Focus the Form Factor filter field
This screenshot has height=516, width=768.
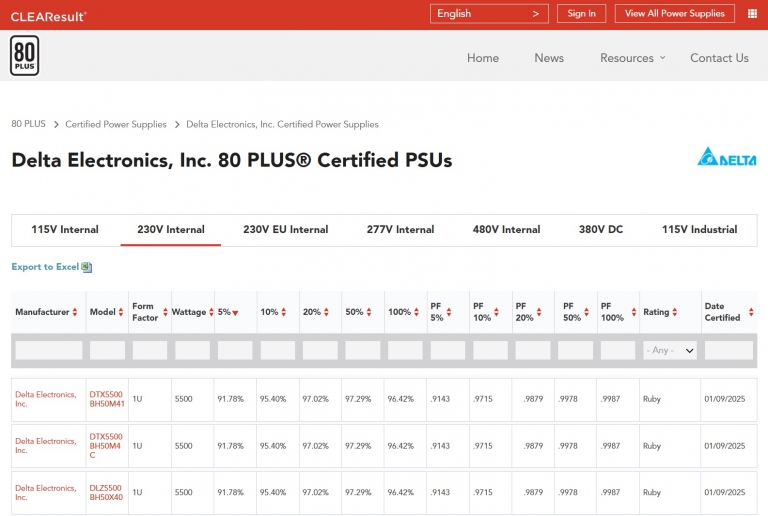(150, 351)
